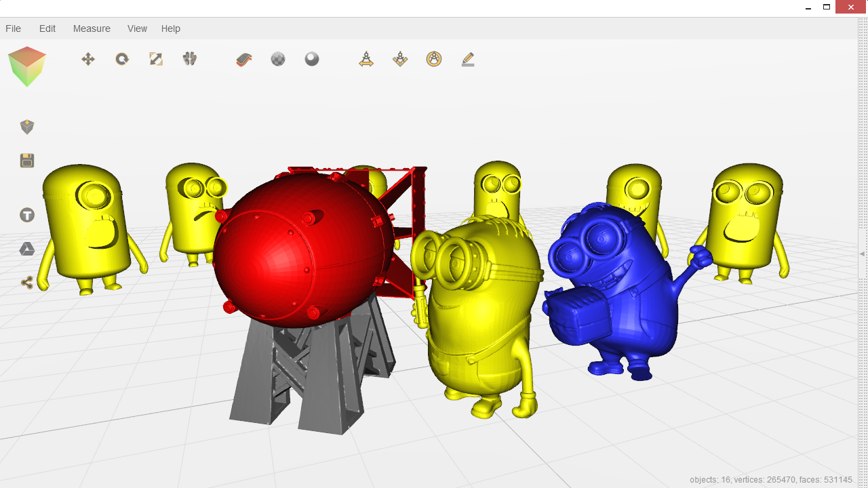Select the blue minion model
The height and width of the screenshot is (488, 868).
(614, 291)
